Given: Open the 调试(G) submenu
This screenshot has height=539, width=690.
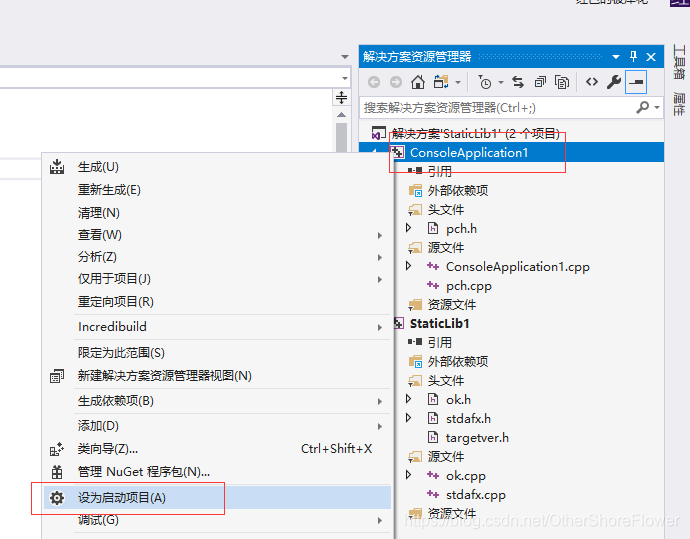Looking at the screenshot, I should coord(217,521).
